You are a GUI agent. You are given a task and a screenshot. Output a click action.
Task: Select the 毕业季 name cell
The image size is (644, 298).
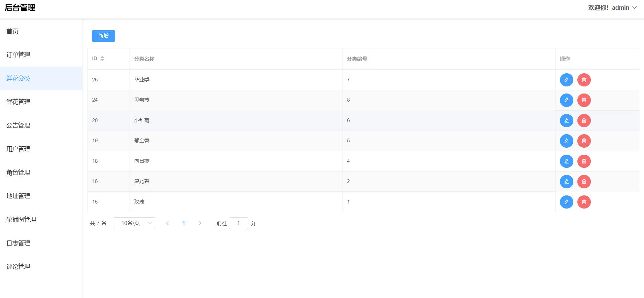click(x=236, y=80)
